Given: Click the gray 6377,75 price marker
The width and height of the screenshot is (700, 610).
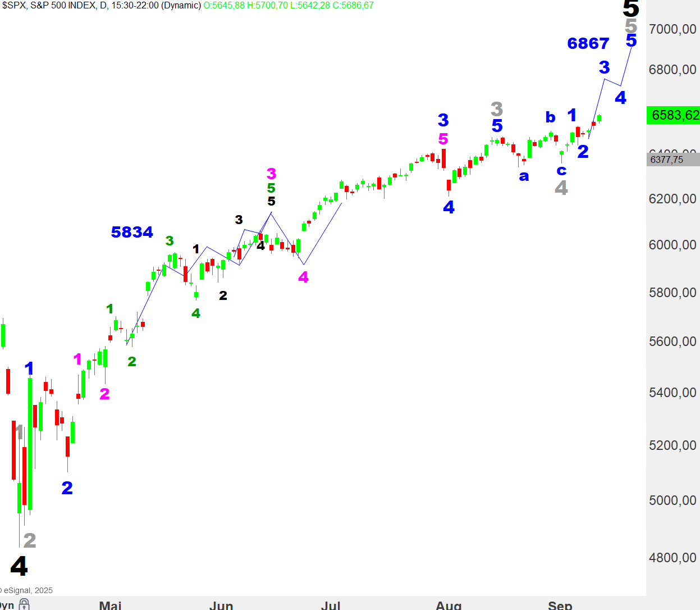Looking at the screenshot, I should [x=669, y=160].
